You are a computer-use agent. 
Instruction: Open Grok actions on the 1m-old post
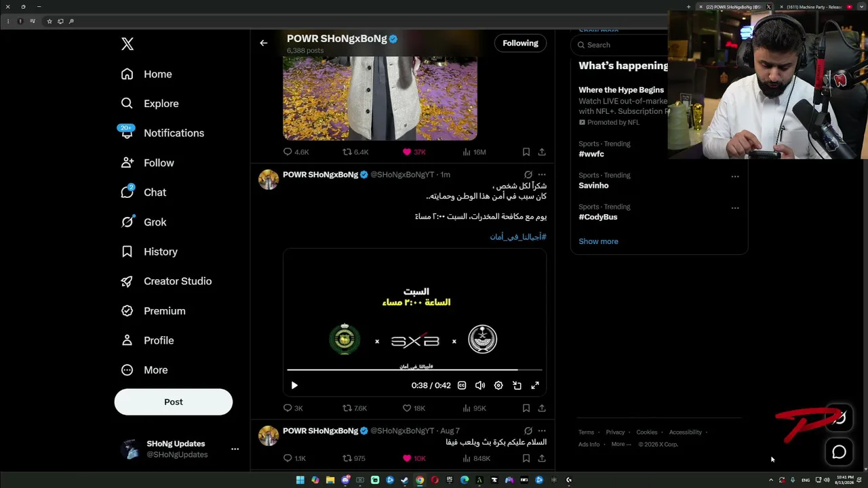[528, 175]
